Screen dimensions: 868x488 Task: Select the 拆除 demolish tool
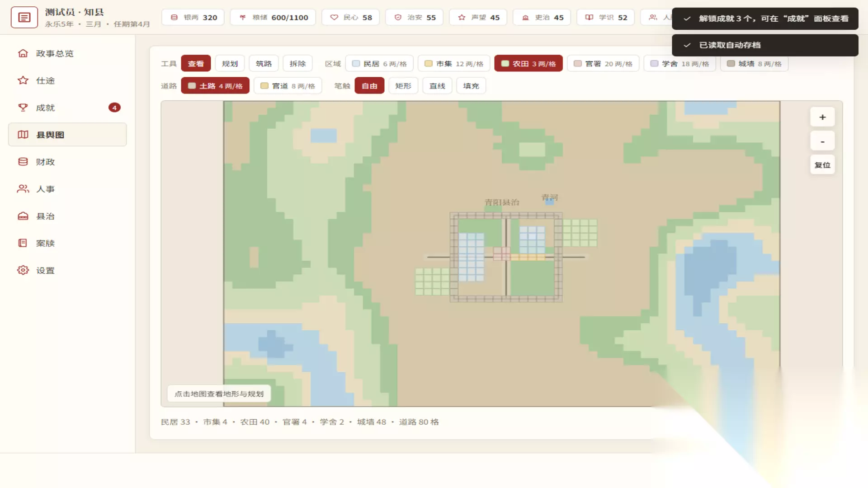tap(297, 64)
